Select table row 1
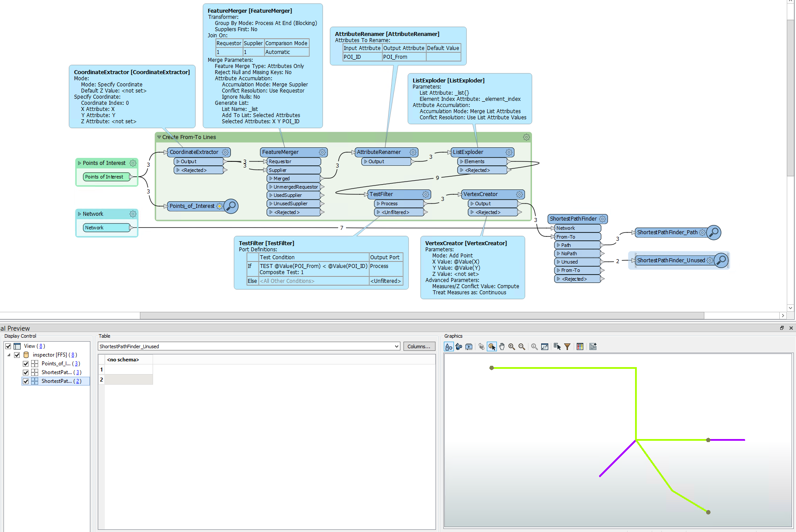Viewport: 796px width, 532px height. [x=101, y=370]
